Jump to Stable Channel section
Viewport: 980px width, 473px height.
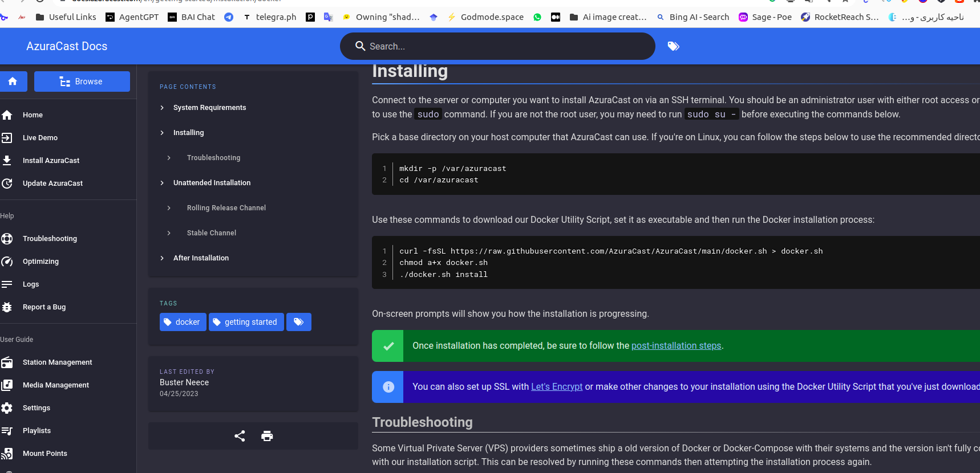[212, 233]
